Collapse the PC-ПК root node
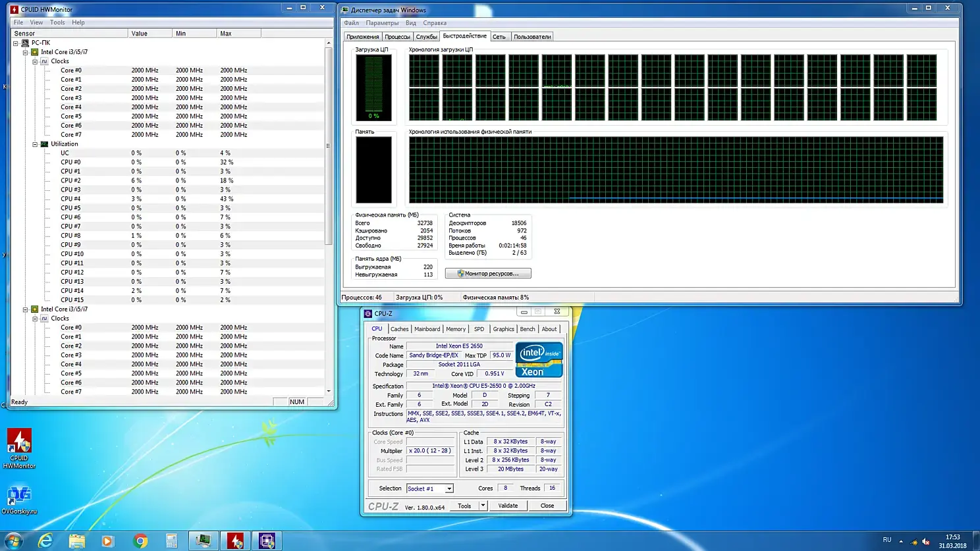 [16, 43]
